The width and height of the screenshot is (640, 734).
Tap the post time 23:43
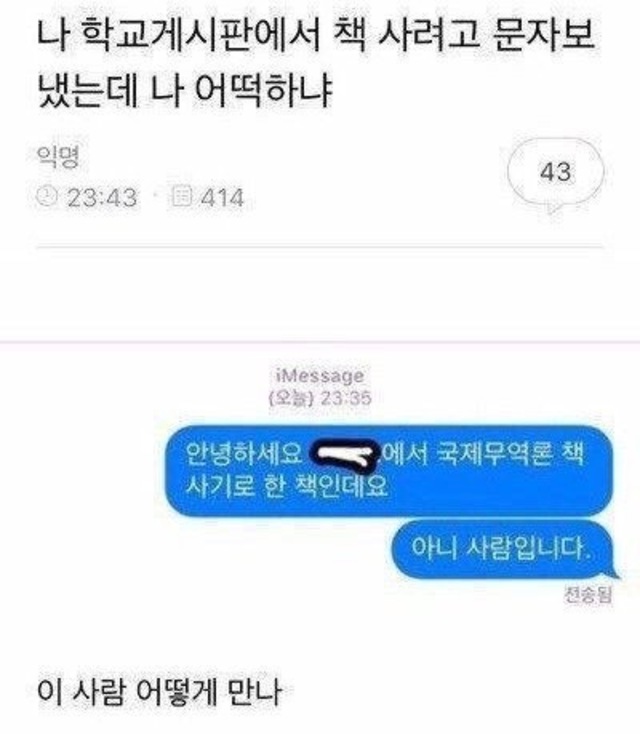coord(102,198)
